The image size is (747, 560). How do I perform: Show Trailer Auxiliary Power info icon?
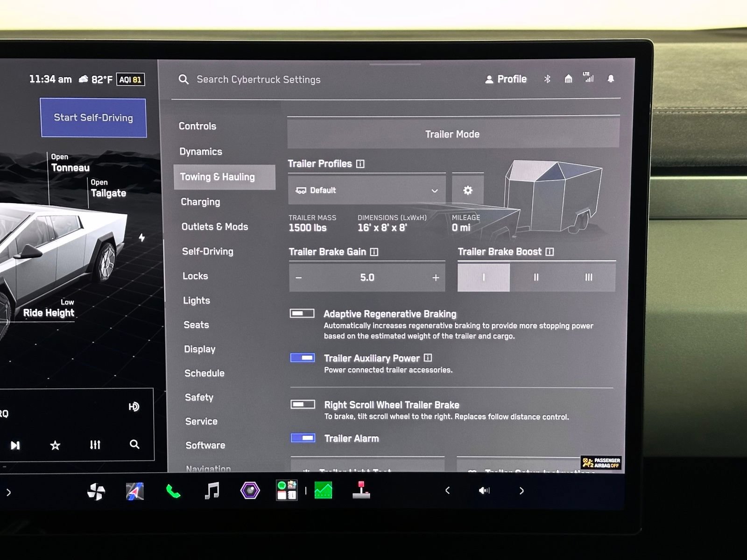[428, 358]
